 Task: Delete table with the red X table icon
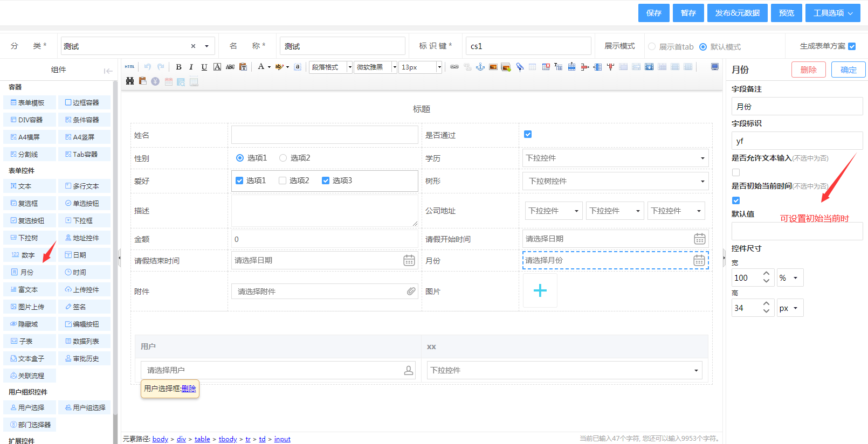[x=546, y=67]
